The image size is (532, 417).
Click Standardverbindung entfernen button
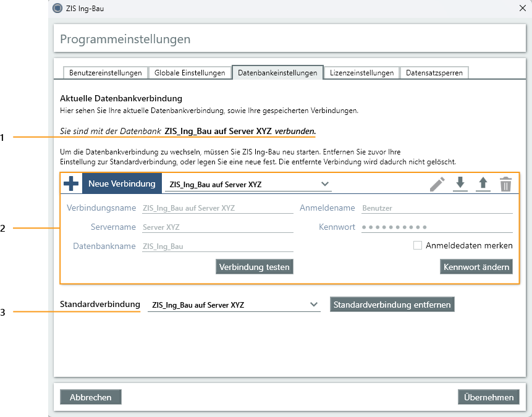[392, 305]
